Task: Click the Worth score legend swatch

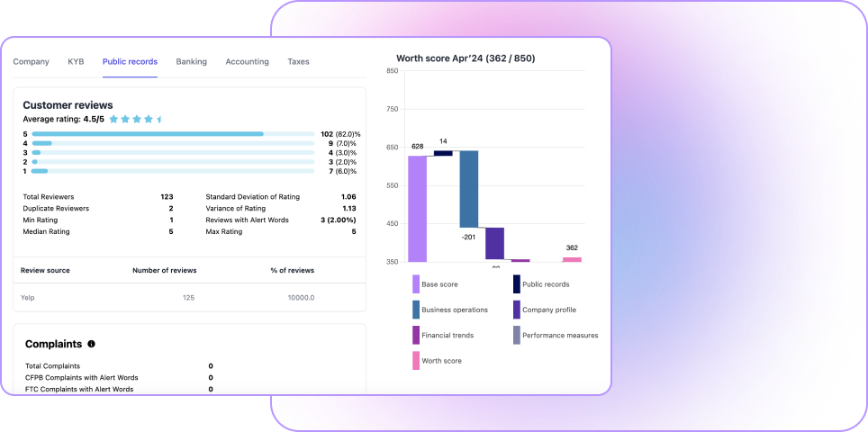Action: pyautogui.click(x=416, y=361)
